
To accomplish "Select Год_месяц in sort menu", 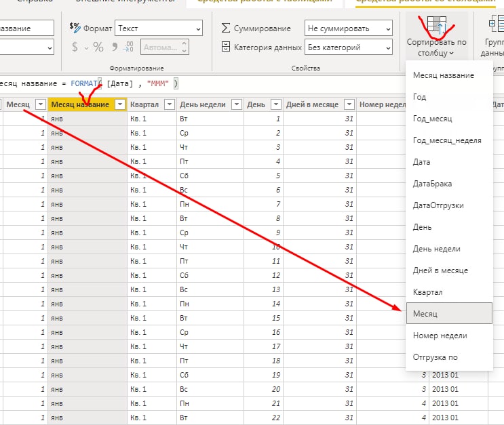I will 449,119.
